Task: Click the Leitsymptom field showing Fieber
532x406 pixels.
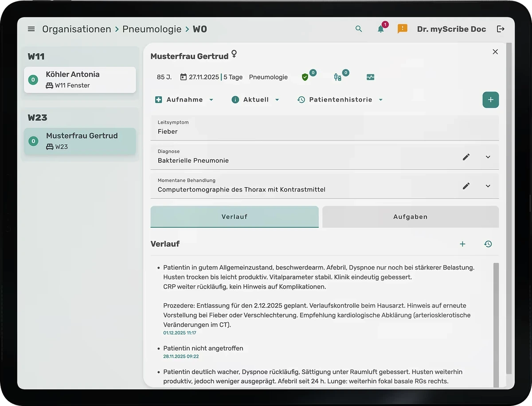Action: tap(325, 128)
